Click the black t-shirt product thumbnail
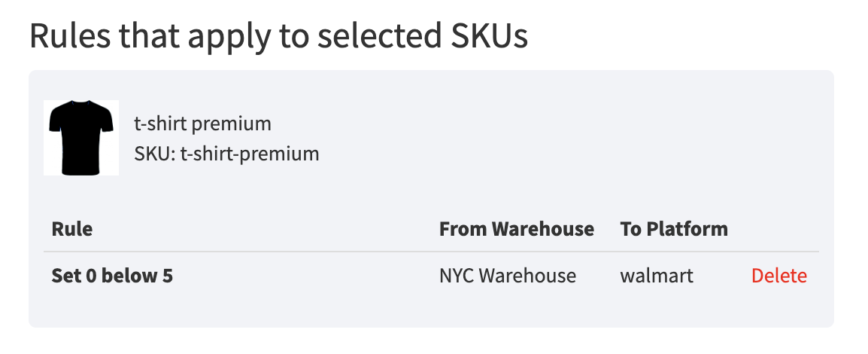 click(81, 138)
